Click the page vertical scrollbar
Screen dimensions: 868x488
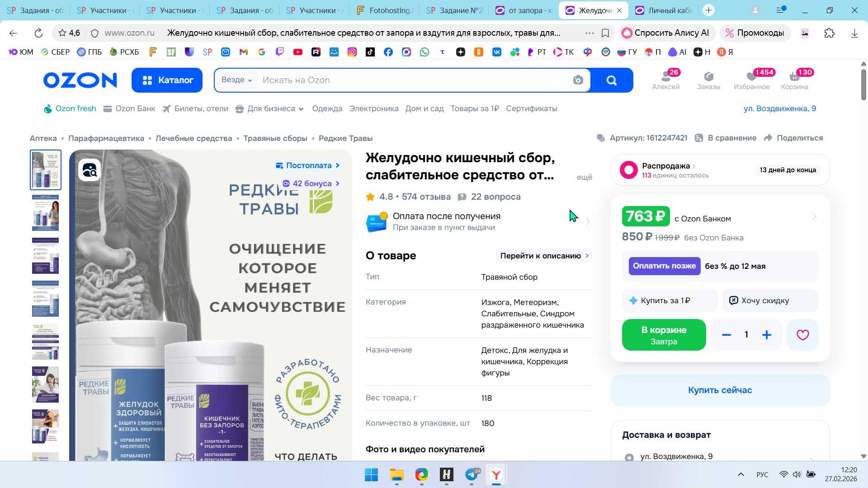pos(863,84)
